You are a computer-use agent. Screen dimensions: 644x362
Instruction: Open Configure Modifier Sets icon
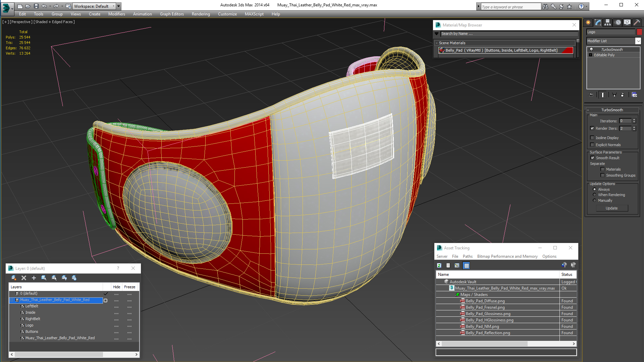[x=634, y=95]
